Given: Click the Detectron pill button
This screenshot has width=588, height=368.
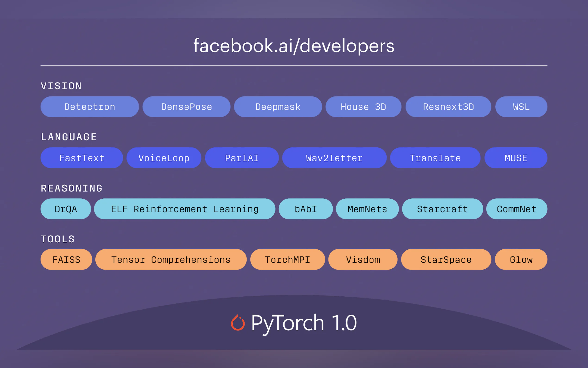Looking at the screenshot, I should (x=89, y=107).
